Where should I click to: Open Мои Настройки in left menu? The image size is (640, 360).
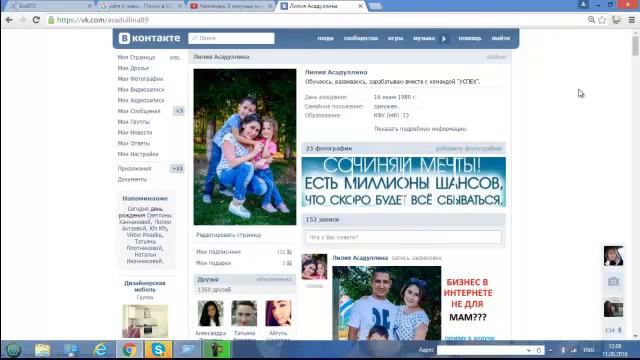pos(138,154)
